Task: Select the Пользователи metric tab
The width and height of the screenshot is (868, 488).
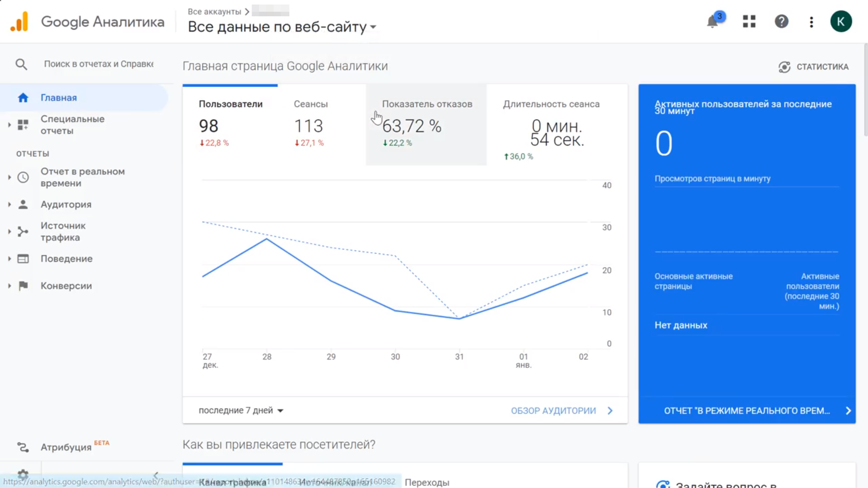Action: point(230,124)
